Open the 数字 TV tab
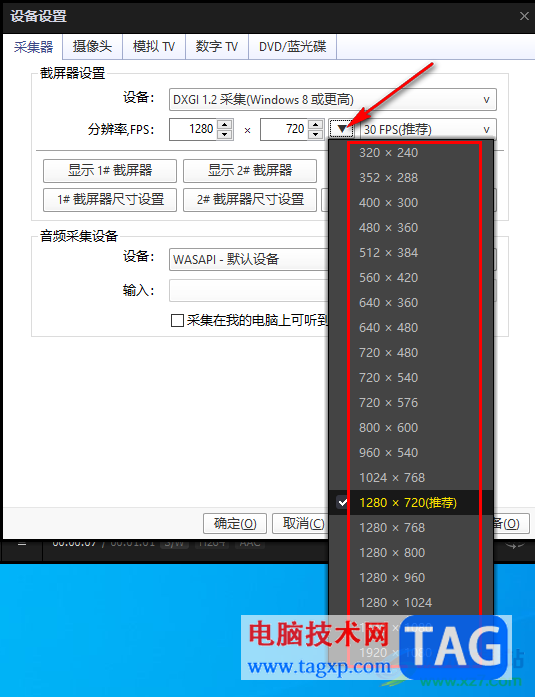This screenshot has width=535, height=697. pyautogui.click(x=216, y=46)
